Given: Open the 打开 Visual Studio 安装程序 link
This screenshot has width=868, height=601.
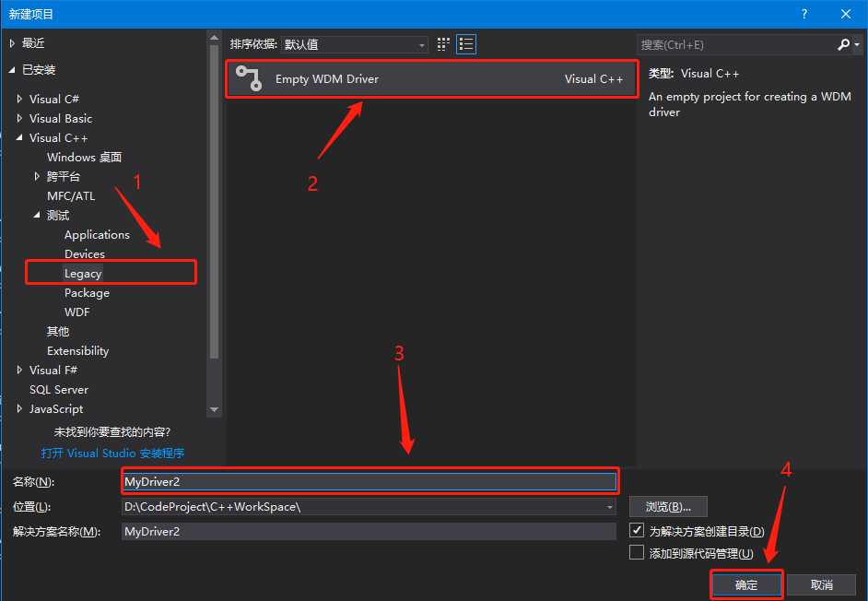Looking at the screenshot, I should 112,454.
